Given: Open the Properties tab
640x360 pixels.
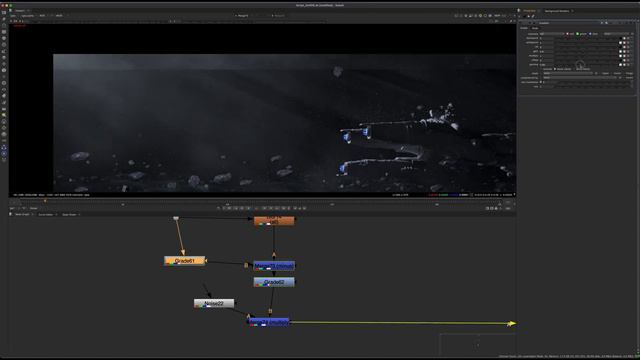Looking at the screenshot, I should coord(529,11).
